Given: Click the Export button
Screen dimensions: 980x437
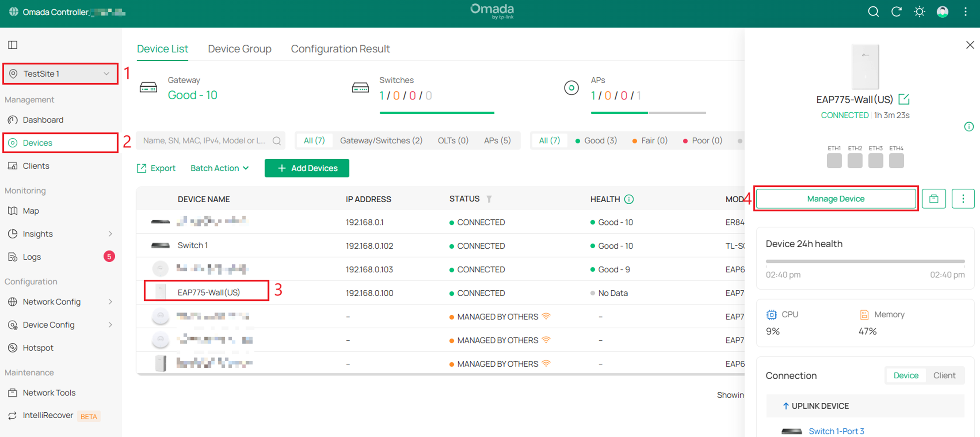Looking at the screenshot, I should click(156, 168).
